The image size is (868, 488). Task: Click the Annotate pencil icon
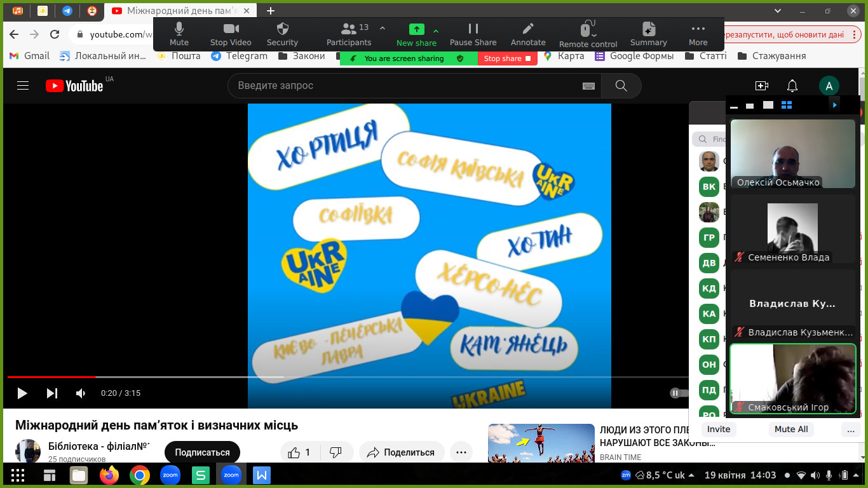(x=528, y=29)
